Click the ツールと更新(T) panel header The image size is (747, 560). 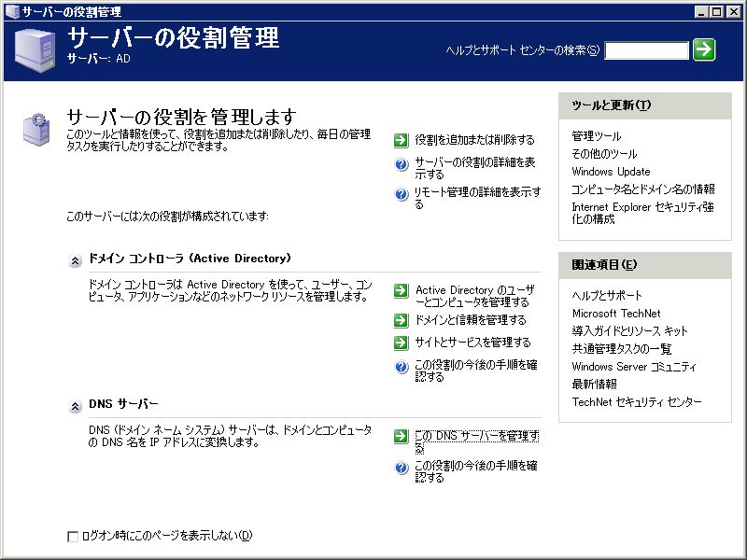[645, 105]
